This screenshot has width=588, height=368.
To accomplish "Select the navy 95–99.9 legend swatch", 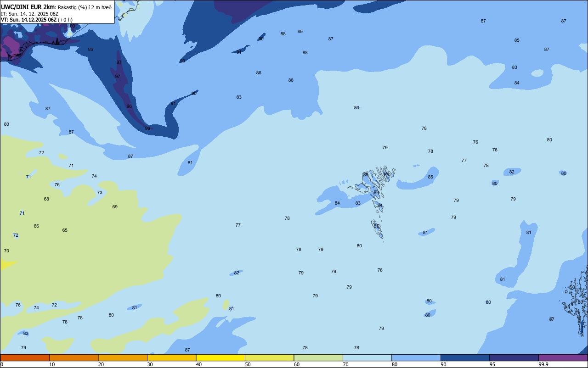I will click(514, 357).
